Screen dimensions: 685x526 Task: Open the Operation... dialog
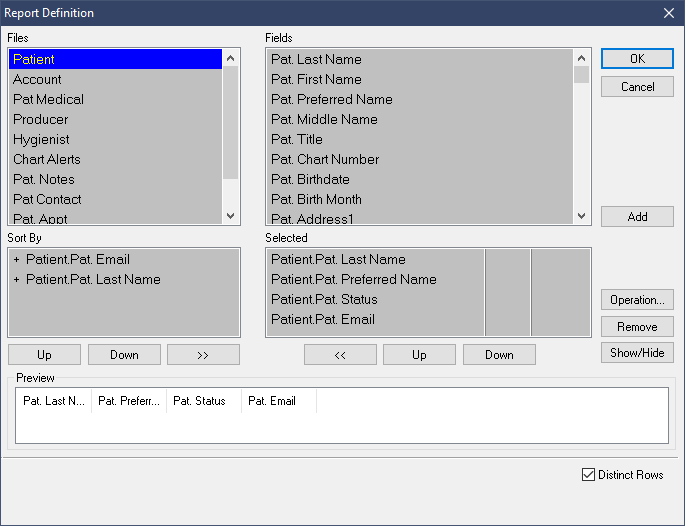(637, 300)
